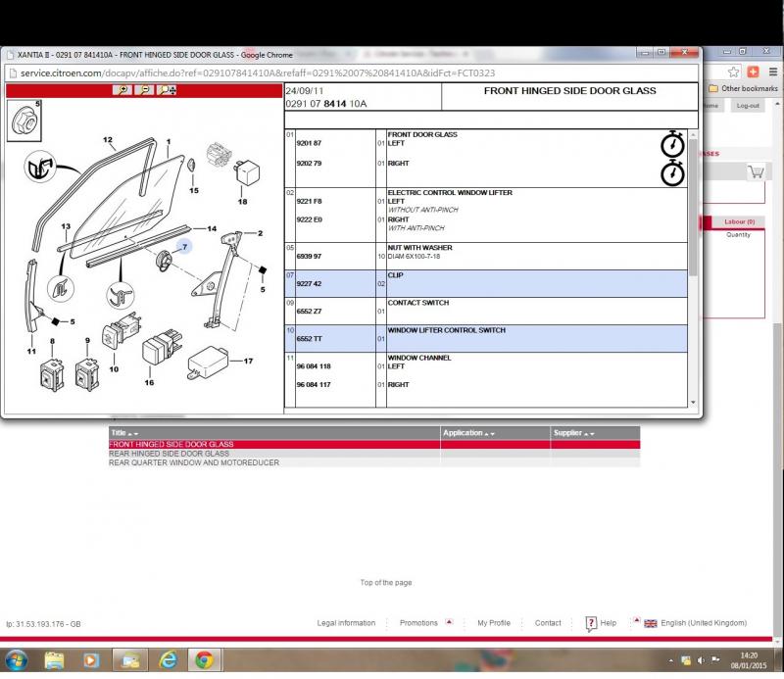Screen dimensions: 784x679
Task: Open the Chrome hamburger menu in background window
Action: pyautogui.click(x=773, y=72)
